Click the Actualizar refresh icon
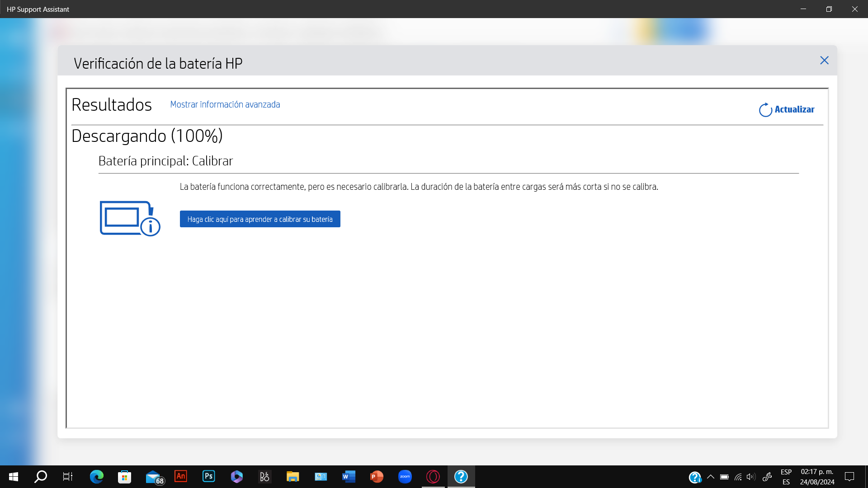Screen dimensions: 868x488 coord(765,110)
